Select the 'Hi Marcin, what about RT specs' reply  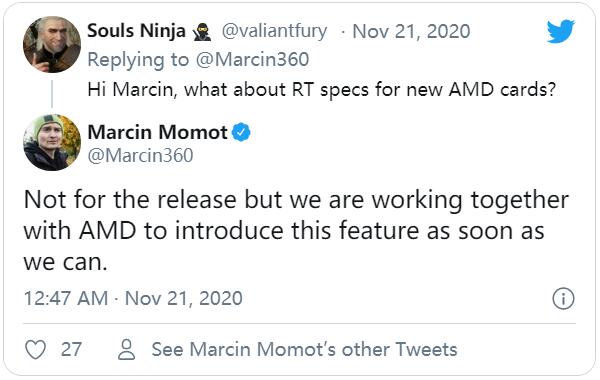click(x=321, y=90)
